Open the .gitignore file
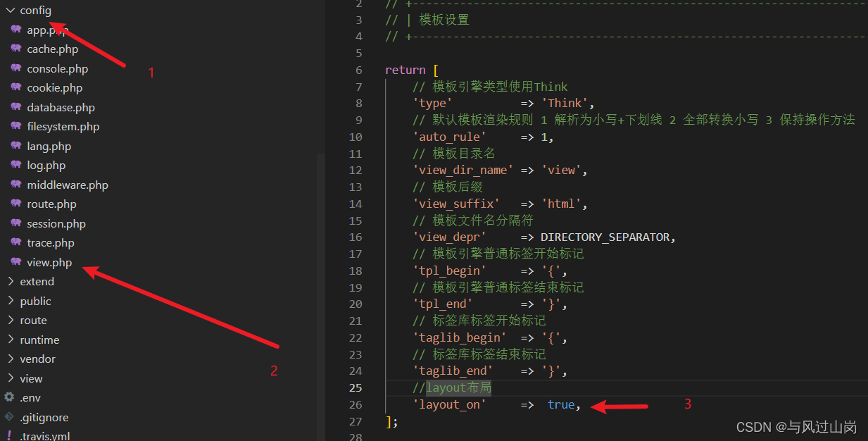This screenshot has width=868, height=441. tap(44, 417)
